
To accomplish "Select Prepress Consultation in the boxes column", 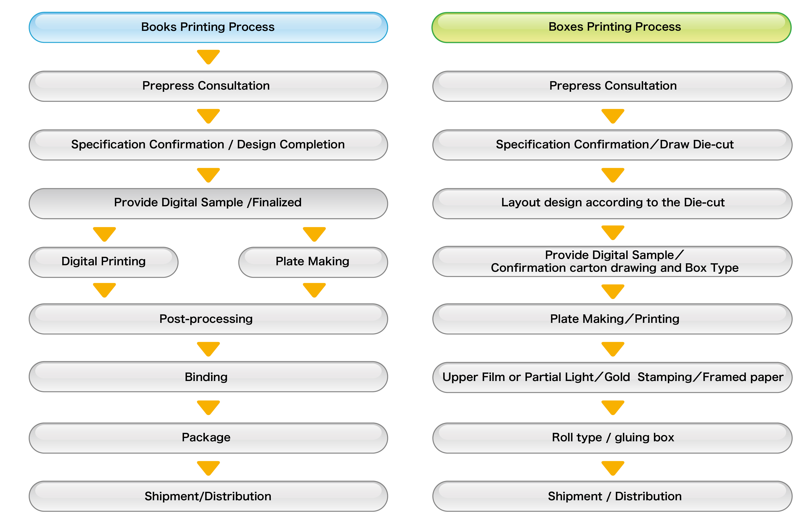I will (x=612, y=86).
